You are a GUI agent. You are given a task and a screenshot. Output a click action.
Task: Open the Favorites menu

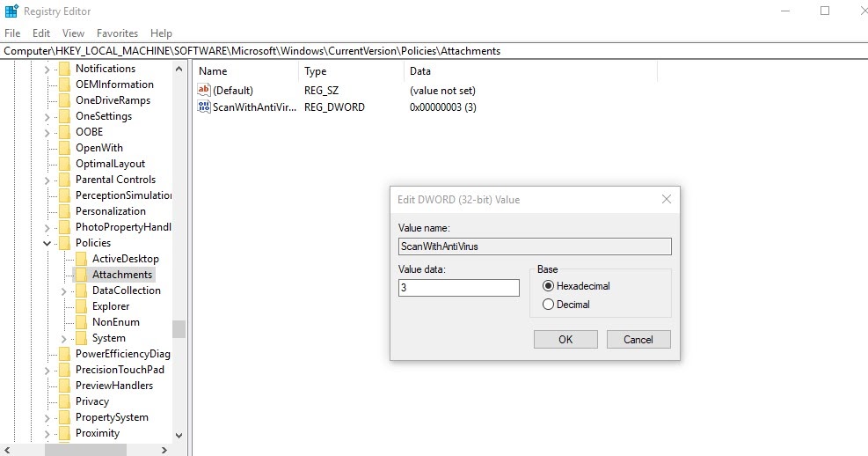point(117,33)
